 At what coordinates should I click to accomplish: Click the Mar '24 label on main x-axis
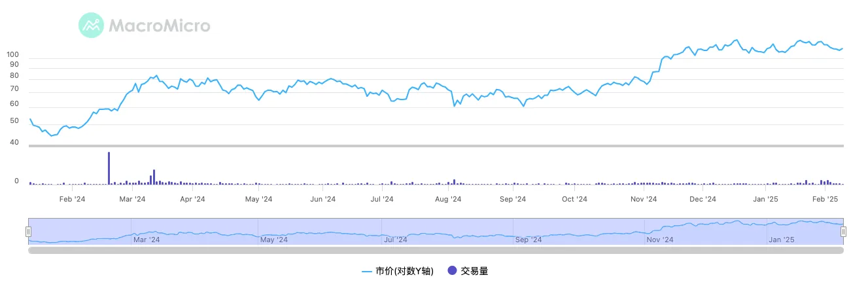coord(133,199)
